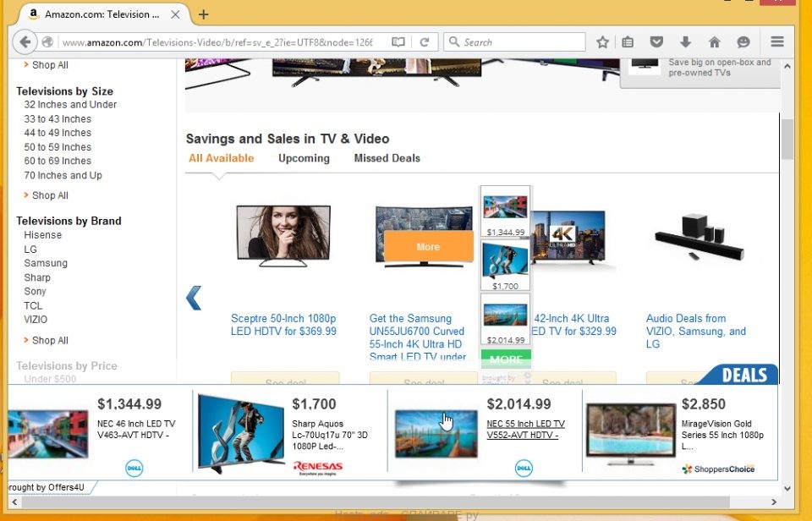Open the downloads arrow icon
Viewport: 812px width, 521px height.
(685, 42)
